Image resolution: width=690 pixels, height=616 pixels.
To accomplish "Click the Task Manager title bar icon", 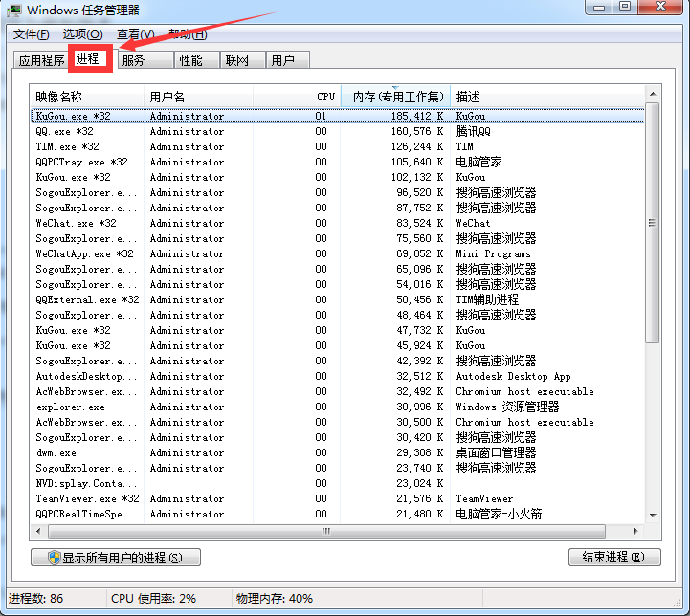I will pos(14,10).
